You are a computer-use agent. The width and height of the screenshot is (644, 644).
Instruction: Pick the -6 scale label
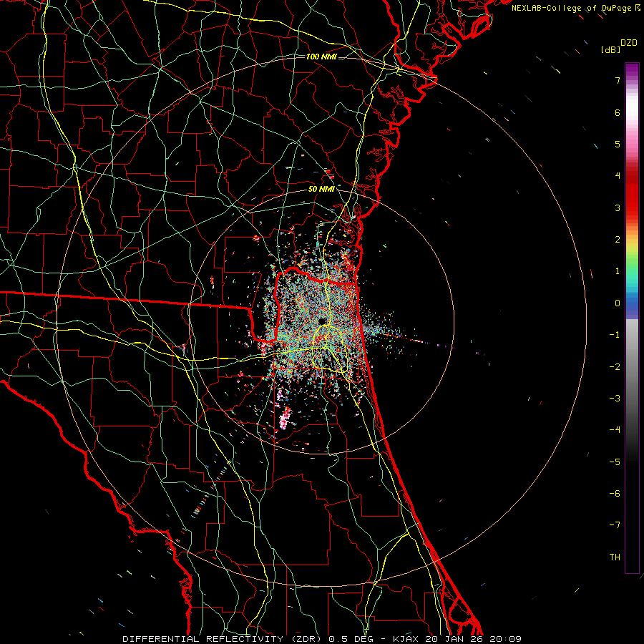(x=615, y=493)
